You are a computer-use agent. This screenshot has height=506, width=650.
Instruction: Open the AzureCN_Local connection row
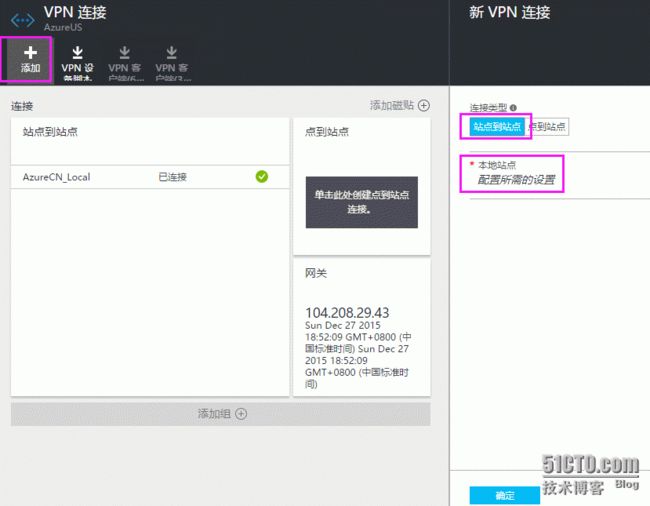click(x=150, y=177)
